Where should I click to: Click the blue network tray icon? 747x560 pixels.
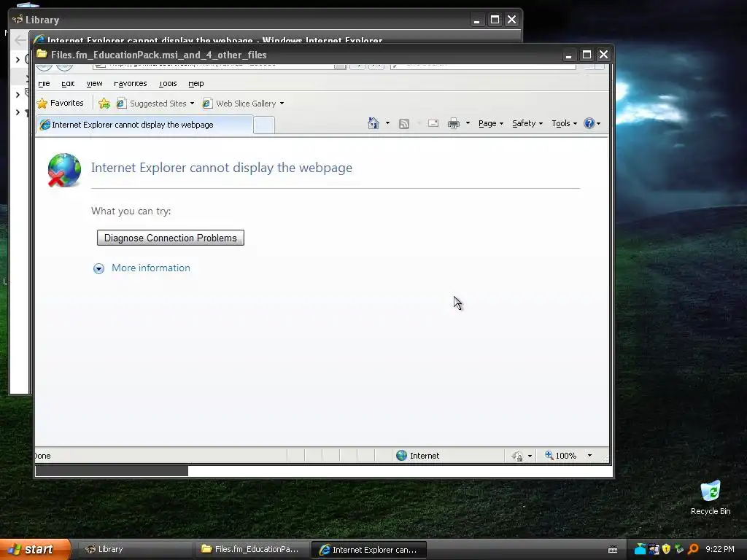[x=640, y=550]
